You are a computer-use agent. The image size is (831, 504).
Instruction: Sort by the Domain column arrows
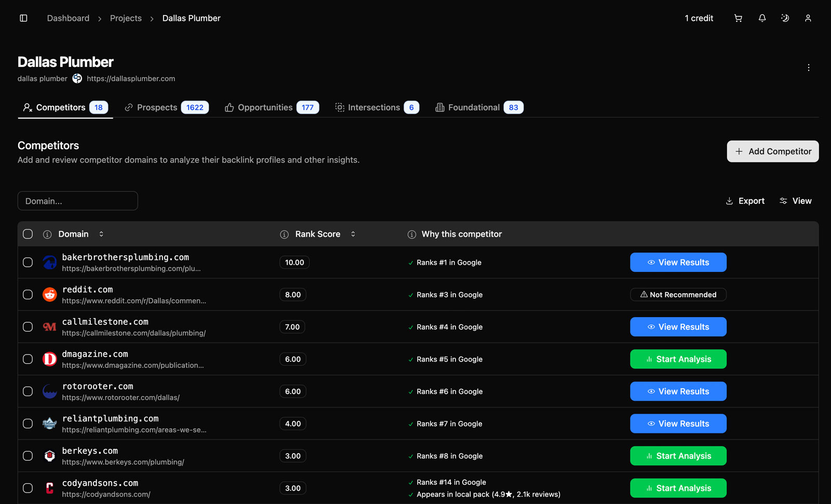click(101, 234)
